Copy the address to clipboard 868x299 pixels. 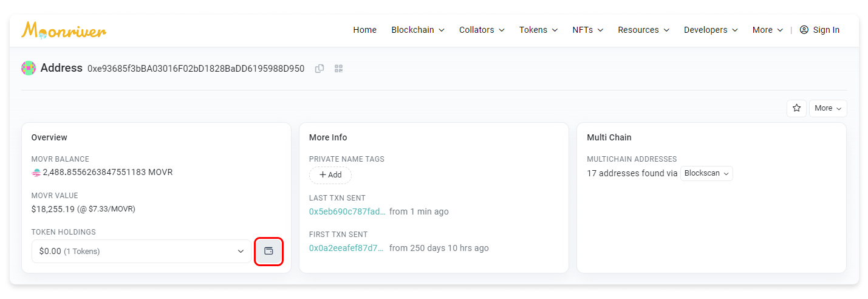pyautogui.click(x=320, y=69)
